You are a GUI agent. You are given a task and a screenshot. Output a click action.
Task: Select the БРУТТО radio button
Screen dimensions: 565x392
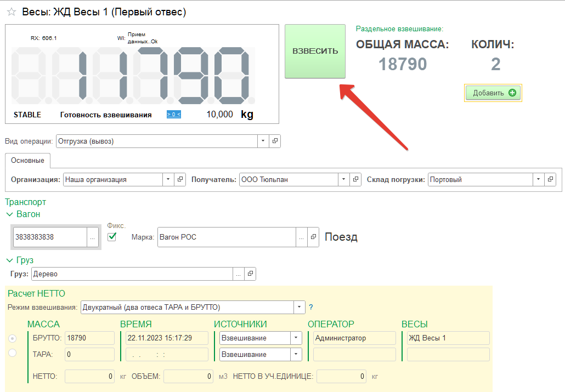[x=13, y=338]
